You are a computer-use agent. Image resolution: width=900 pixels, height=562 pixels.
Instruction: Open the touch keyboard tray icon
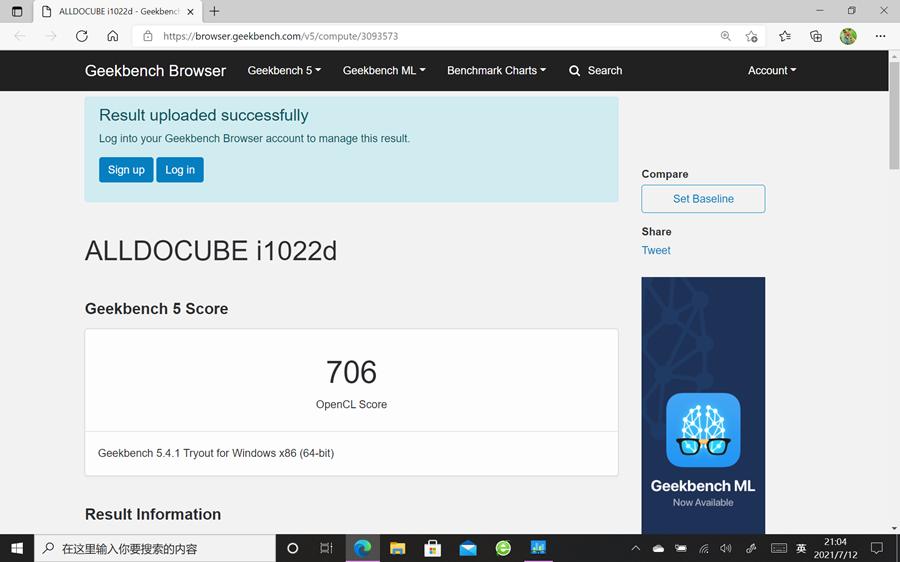[779, 548]
